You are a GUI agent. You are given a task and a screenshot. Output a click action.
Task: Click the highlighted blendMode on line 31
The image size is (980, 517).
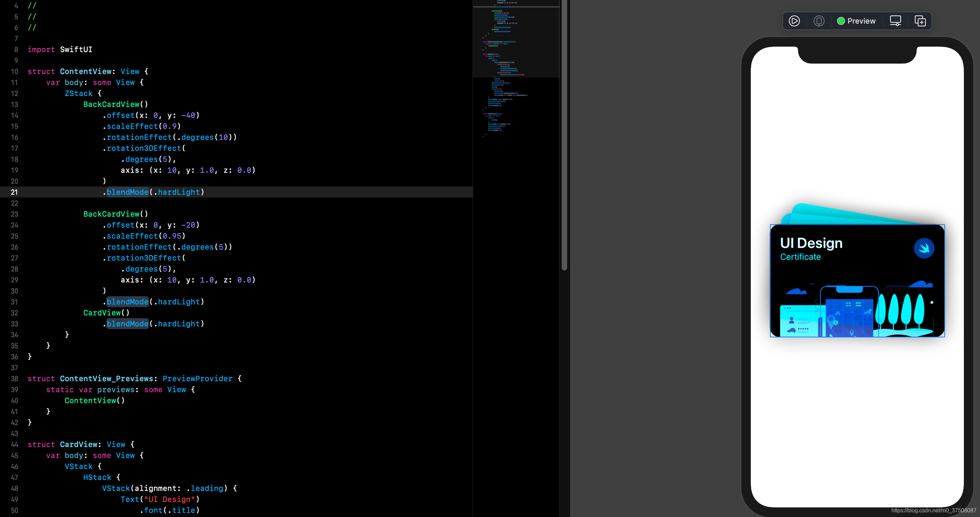pos(127,302)
